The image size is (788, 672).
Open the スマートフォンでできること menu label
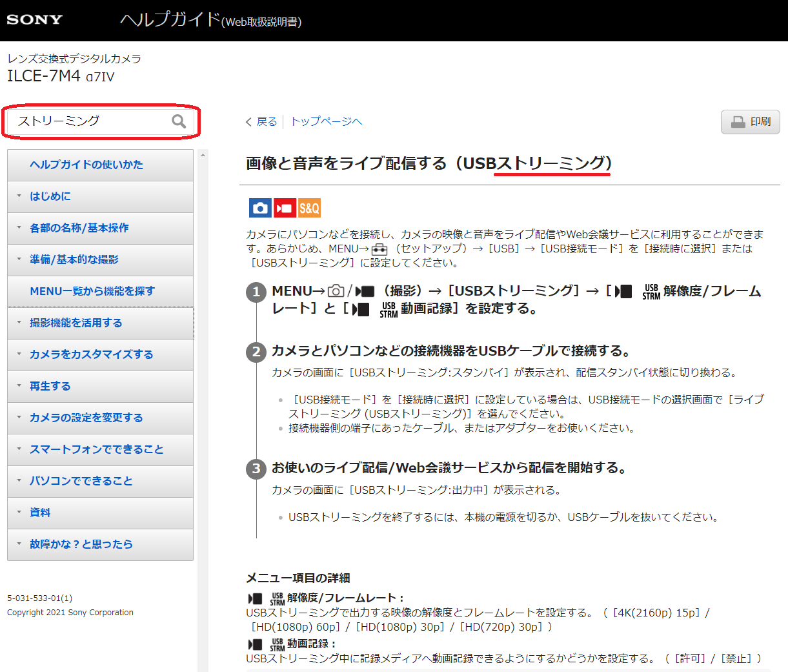(x=97, y=449)
